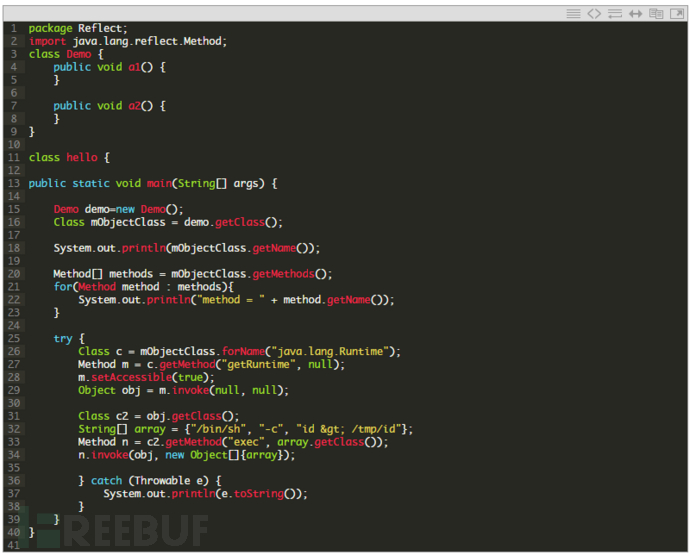Expand code width with double-arrow icon
Screen dimensions: 690x555
tap(635, 14)
